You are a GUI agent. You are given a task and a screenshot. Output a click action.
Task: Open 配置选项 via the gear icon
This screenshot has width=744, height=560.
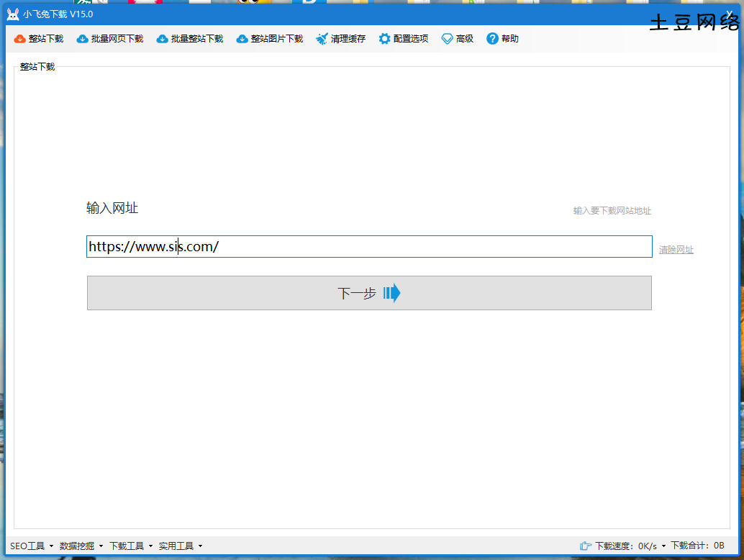pos(384,38)
